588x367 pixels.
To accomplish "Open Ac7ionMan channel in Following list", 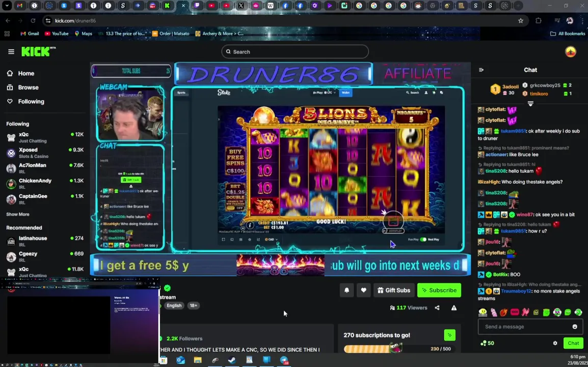I will 45,168.
